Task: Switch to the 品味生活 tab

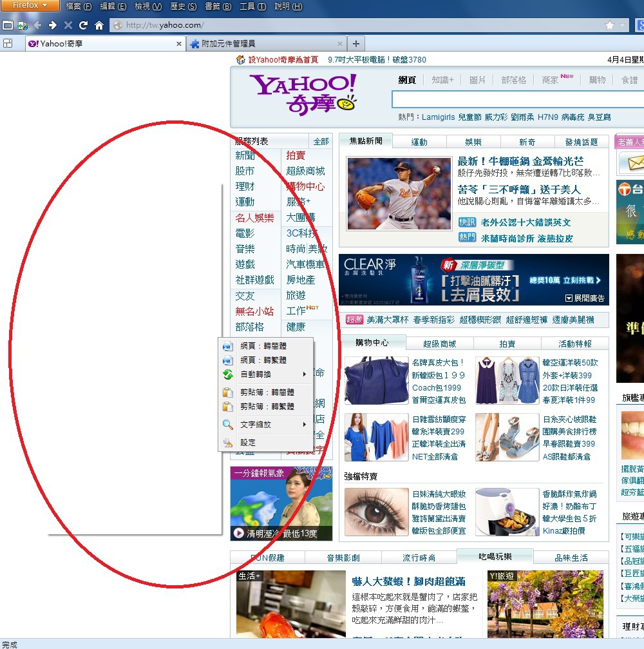Action: 571,558
